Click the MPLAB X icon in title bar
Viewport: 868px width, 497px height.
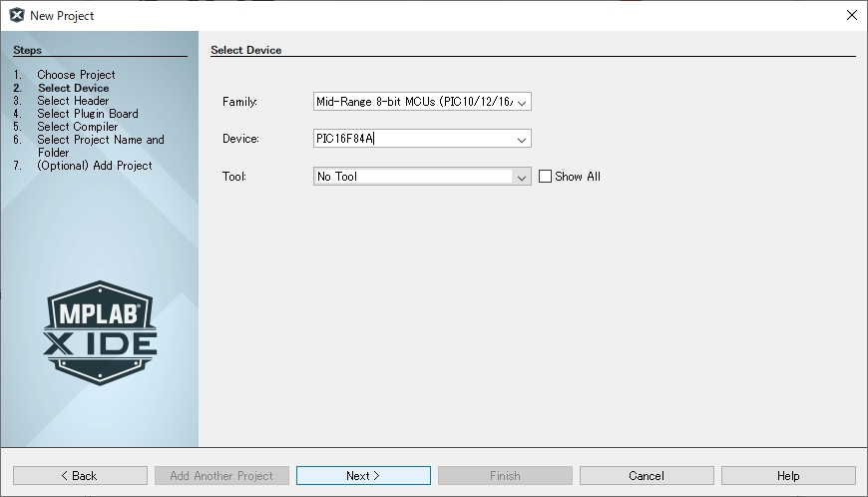(x=16, y=15)
